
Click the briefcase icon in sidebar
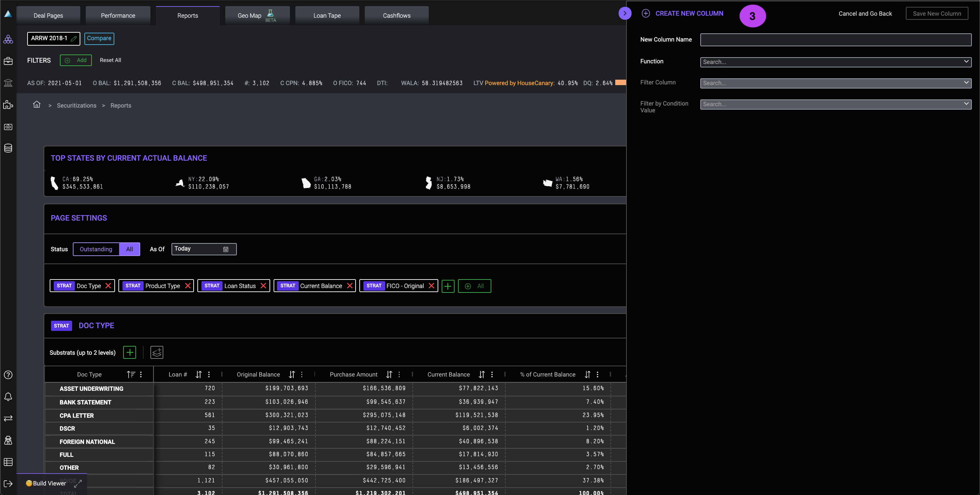(x=8, y=61)
